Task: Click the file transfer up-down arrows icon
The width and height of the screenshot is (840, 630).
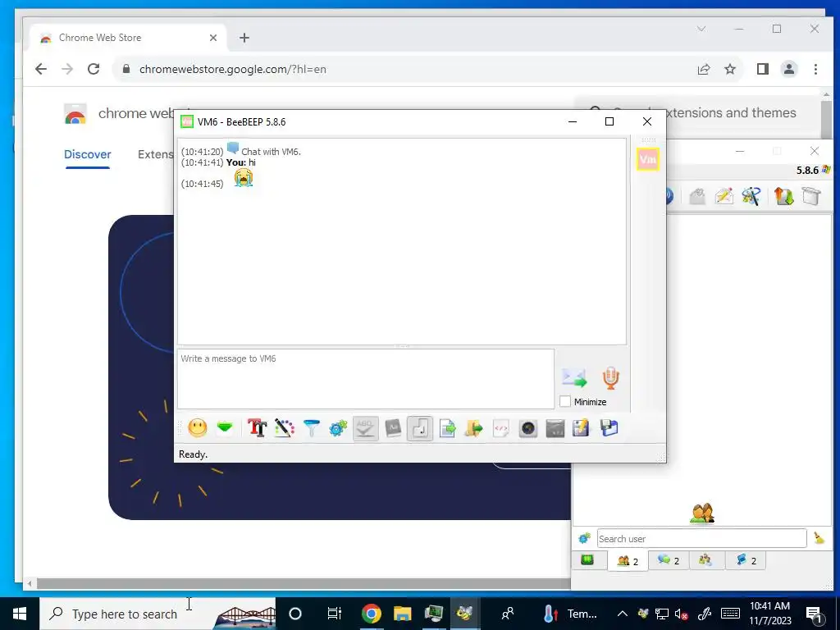Action: coord(783,197)
